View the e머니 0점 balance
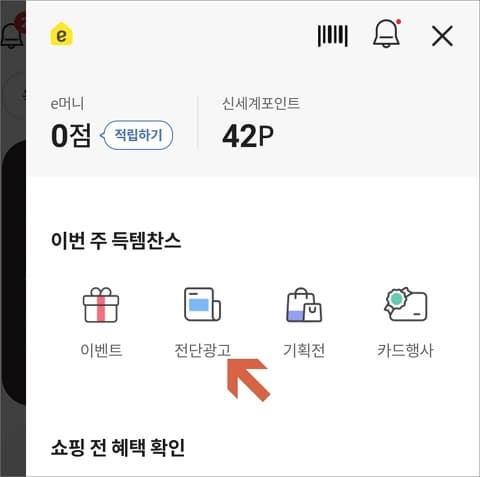 click(x=71, y=135)
